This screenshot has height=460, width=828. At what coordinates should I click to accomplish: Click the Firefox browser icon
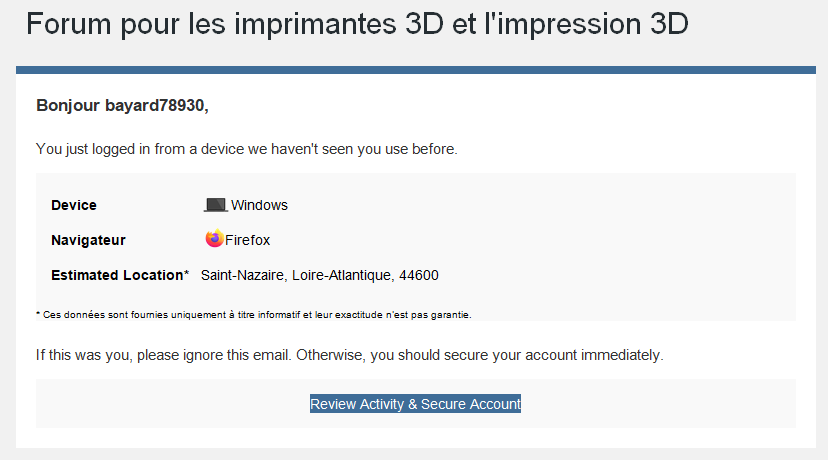(214, 239)
